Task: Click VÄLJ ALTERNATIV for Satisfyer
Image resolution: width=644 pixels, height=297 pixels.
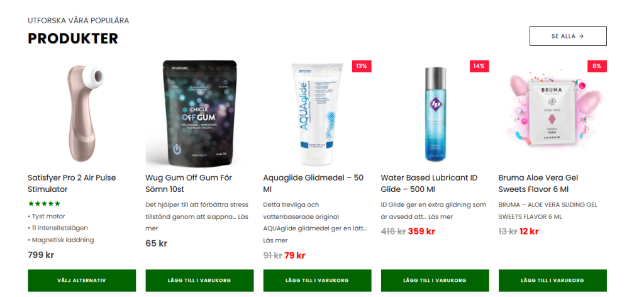Action: tap(82, 281)
